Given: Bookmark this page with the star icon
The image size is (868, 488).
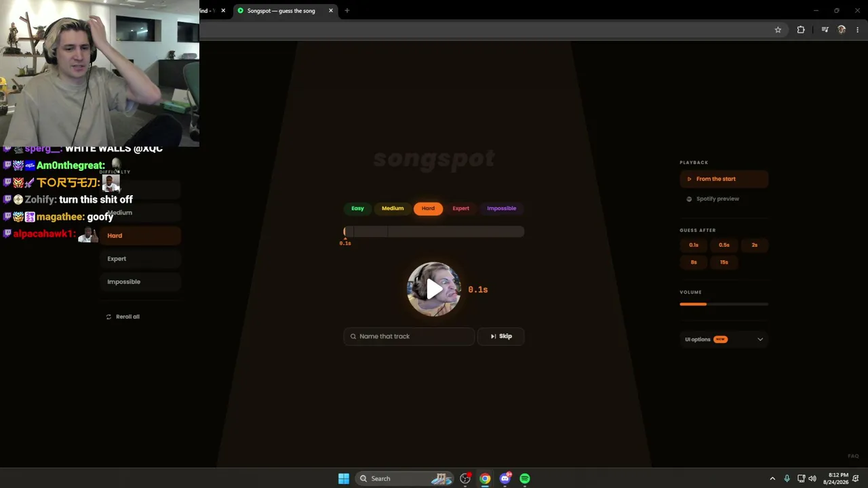Looking at the screenshot, I should [778, 30].
